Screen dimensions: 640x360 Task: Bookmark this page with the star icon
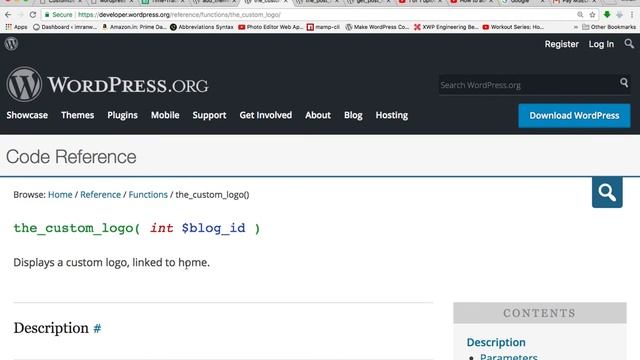point(592,15)
